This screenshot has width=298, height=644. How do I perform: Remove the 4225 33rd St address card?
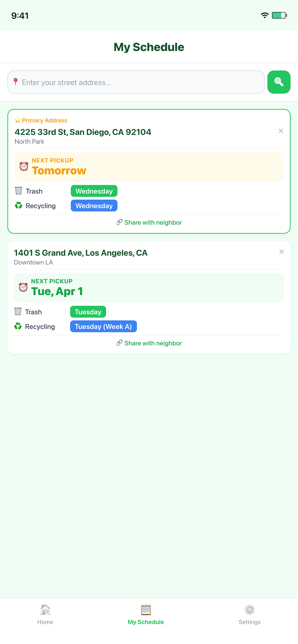tap(281, 131)
